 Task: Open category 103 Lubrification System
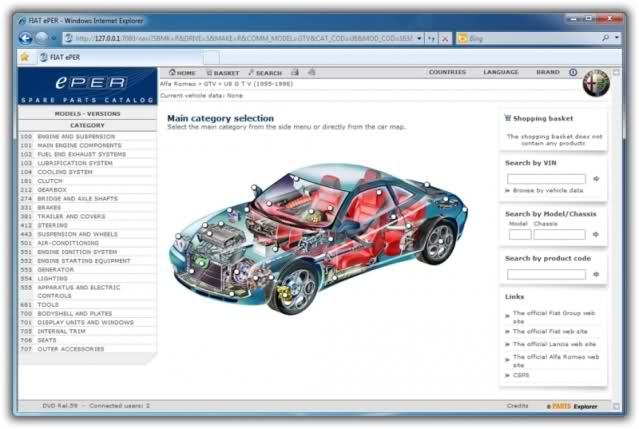[x=87, y=163]
